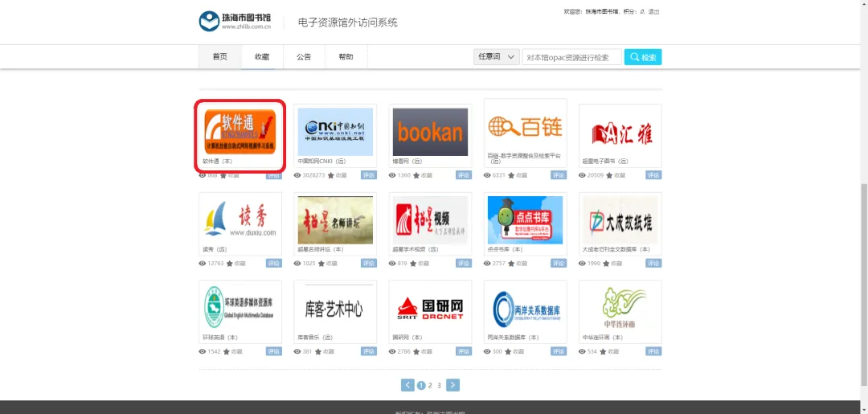Click the star icon under 大成老旧刊全文数据库
Viewport: 868px width, 414px height.
[606, 264]
